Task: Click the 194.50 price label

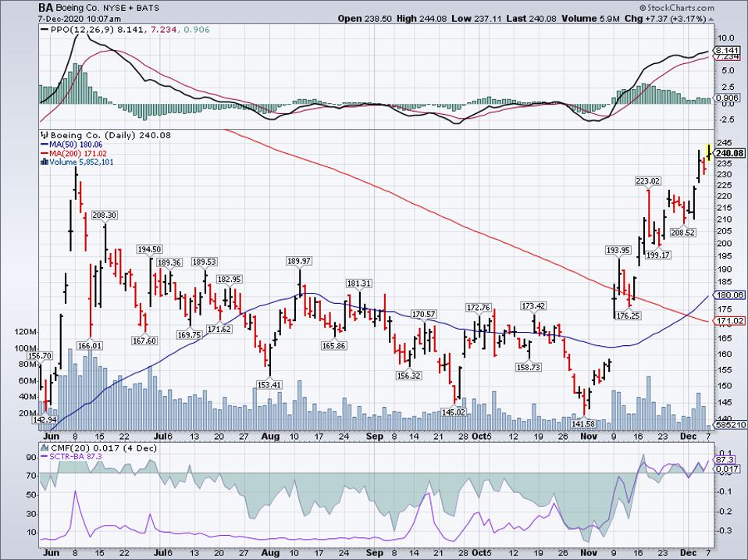Action: point(150,249)
